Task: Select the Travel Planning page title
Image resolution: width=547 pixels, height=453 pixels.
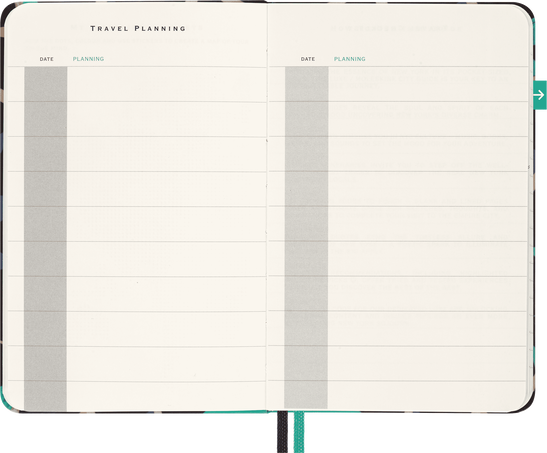Action: click(x=138, y=28)
